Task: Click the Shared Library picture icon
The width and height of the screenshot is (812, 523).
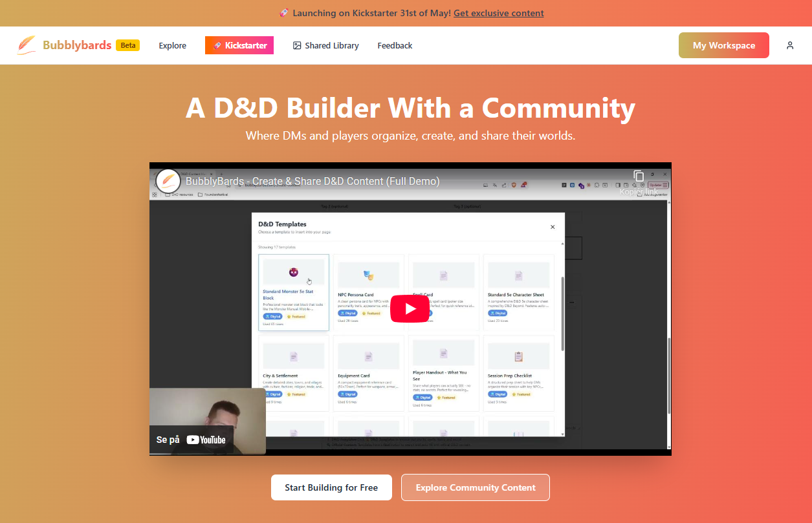Action: pyautogui.click(x=297, y=45)
